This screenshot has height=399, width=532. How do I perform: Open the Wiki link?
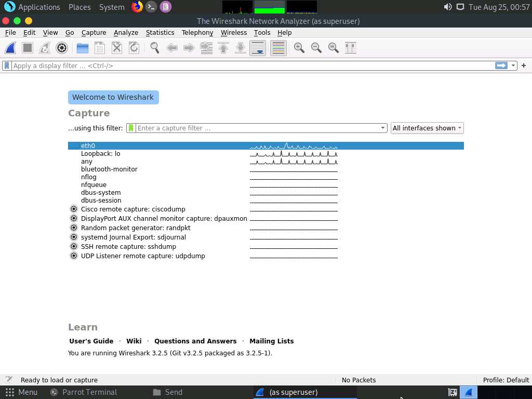coord(134,341)
